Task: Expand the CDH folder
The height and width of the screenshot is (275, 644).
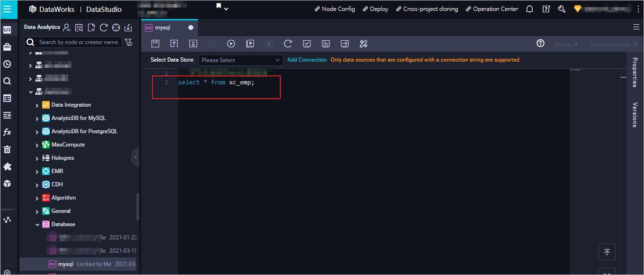Action: 37,185
